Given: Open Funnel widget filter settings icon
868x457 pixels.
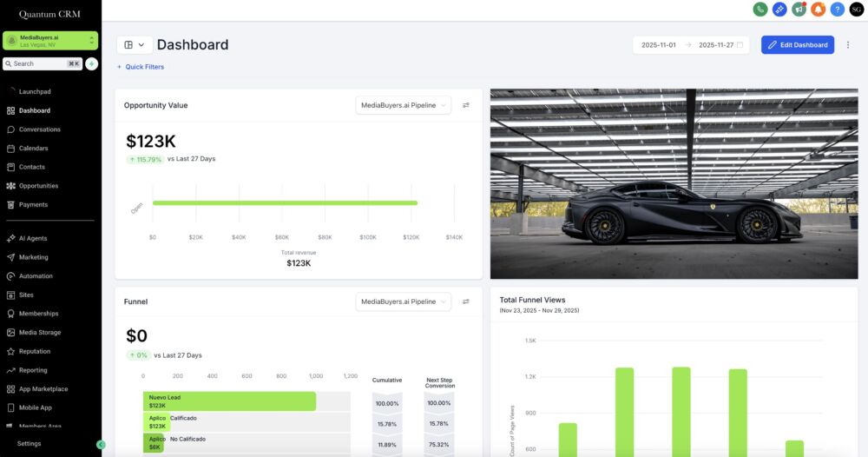Looking at the screenshot, I should 466,301.
